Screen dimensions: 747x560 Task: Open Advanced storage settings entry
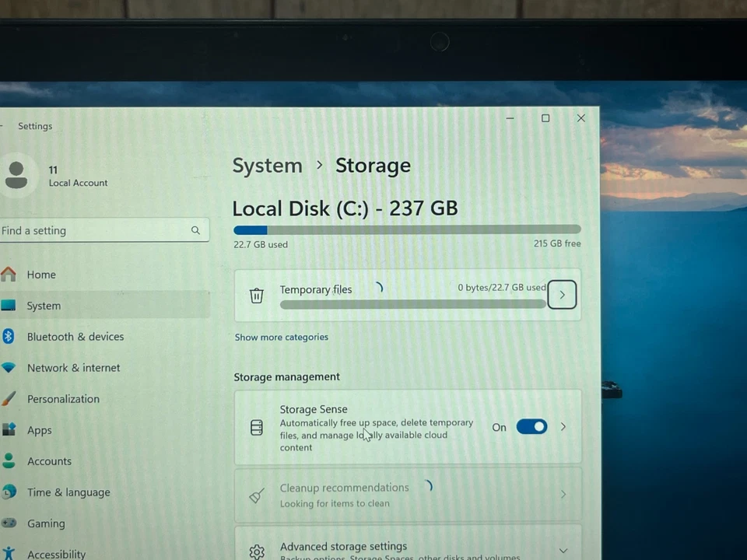[x=408, y=543]
